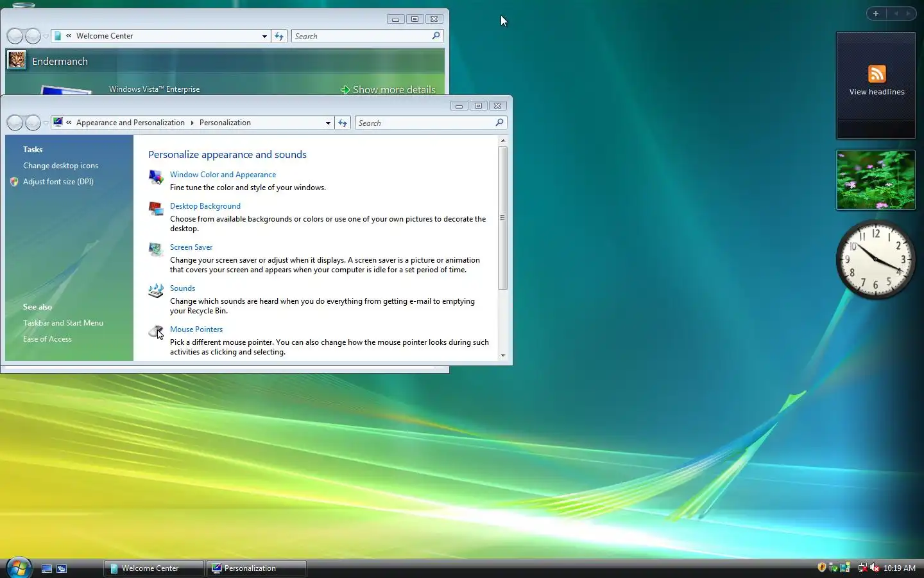Click the network disconnected tray icon
The width and height of the screenshot is (924, 578).
coord(862,568)
